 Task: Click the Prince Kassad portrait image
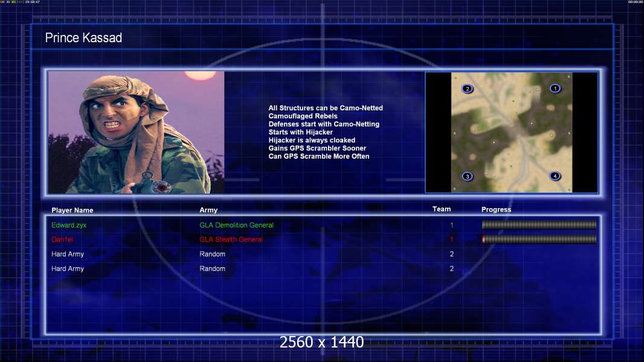coord(136,132)
